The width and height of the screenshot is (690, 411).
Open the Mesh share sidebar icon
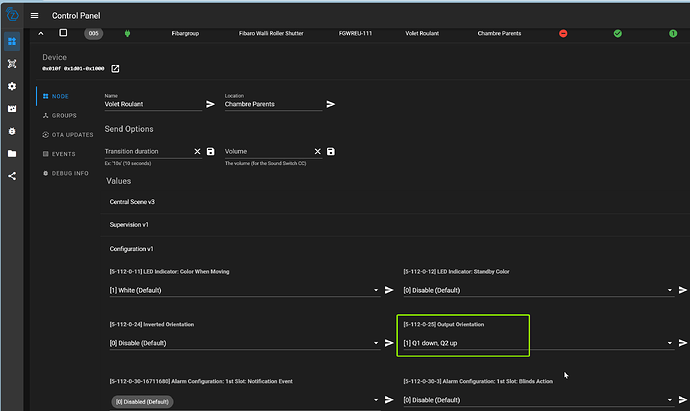coord(12,176)
